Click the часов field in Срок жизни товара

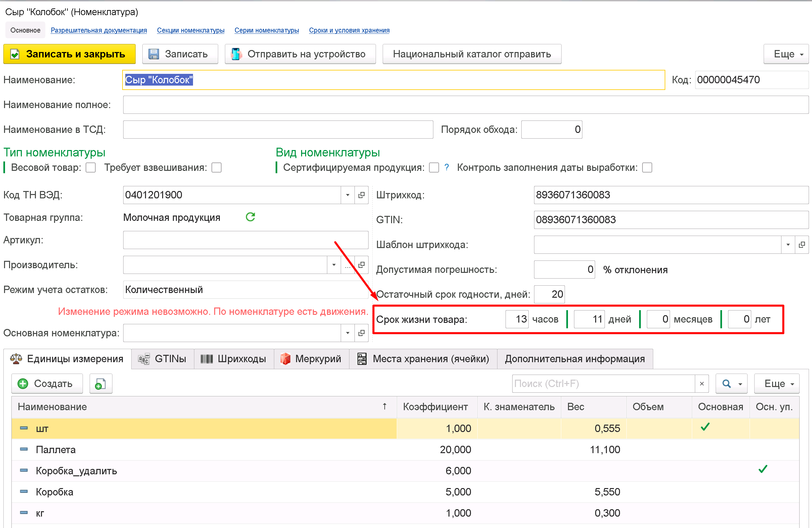click(x=517, y=319)
